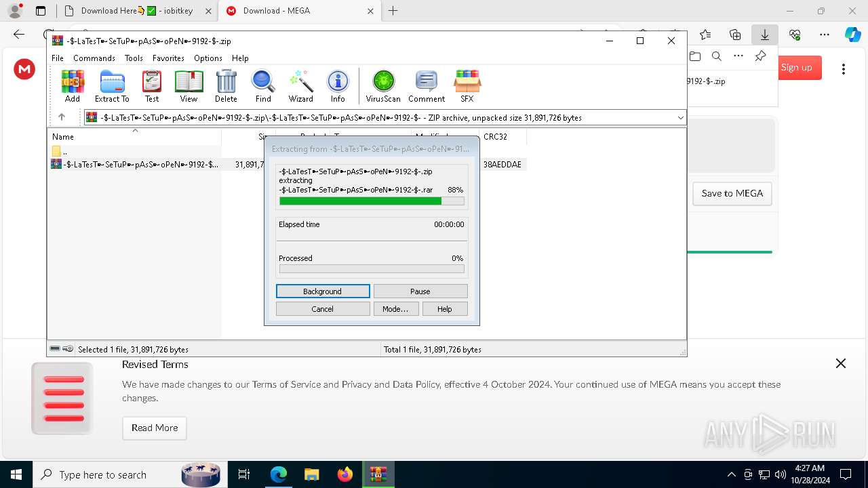Click the Sign up button

[x=796, y=67]
